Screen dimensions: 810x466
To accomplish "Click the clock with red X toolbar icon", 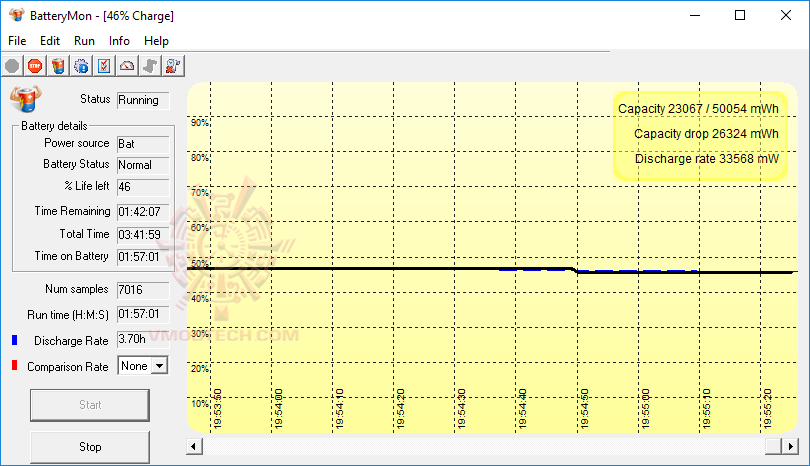I will pyautogui.click(x=173, y=66).
